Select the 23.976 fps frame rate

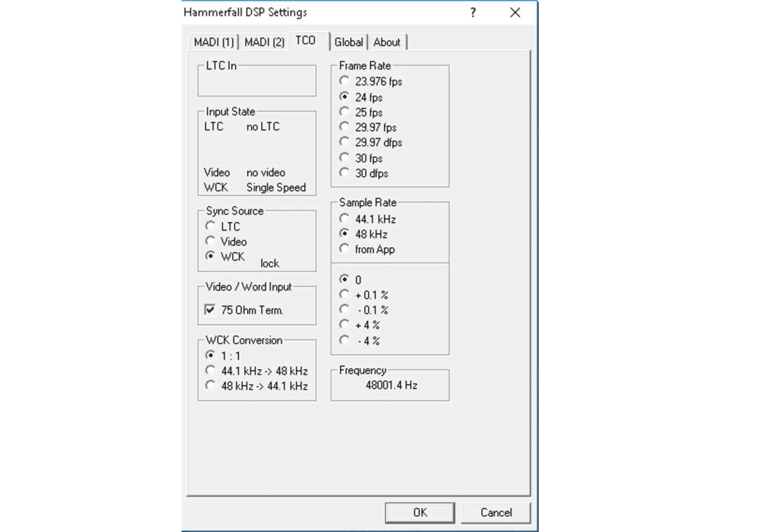(x=345, y=81)
